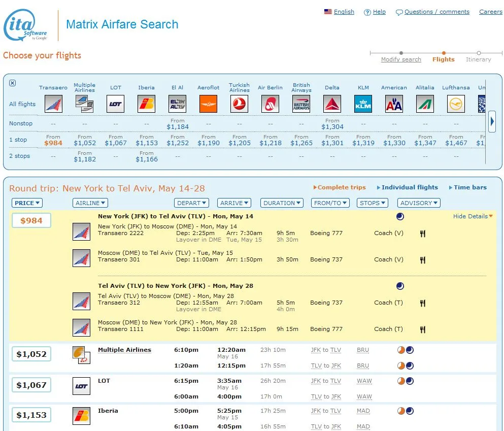The width and height of the screenshot is (504, 431).
Task: Click the WAW stop link on LOT outbound
Action: 364,381
